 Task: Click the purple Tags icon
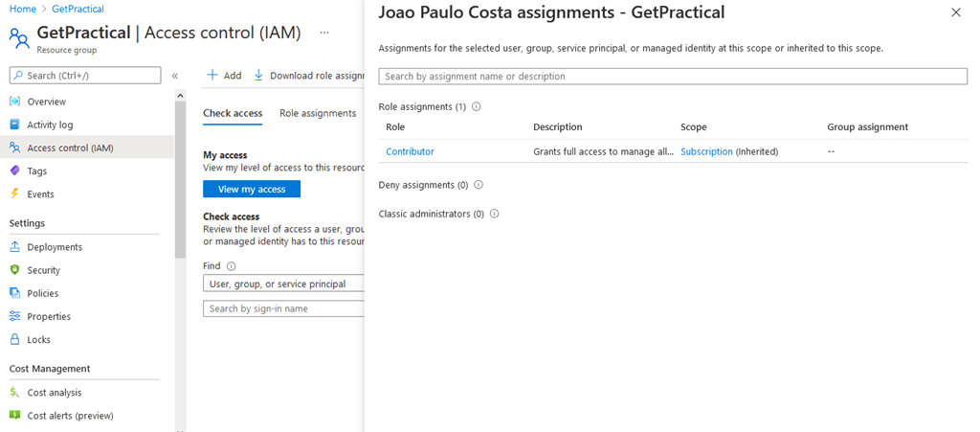[15, 171]
